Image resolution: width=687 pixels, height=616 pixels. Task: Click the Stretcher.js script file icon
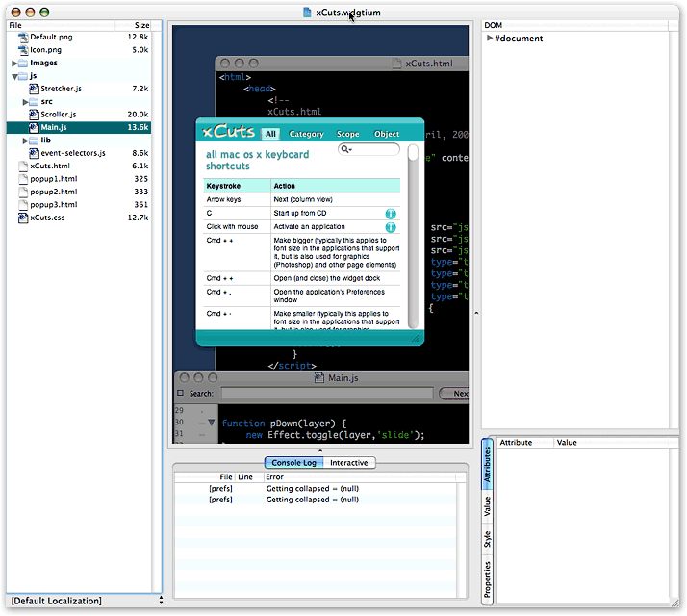34,89
